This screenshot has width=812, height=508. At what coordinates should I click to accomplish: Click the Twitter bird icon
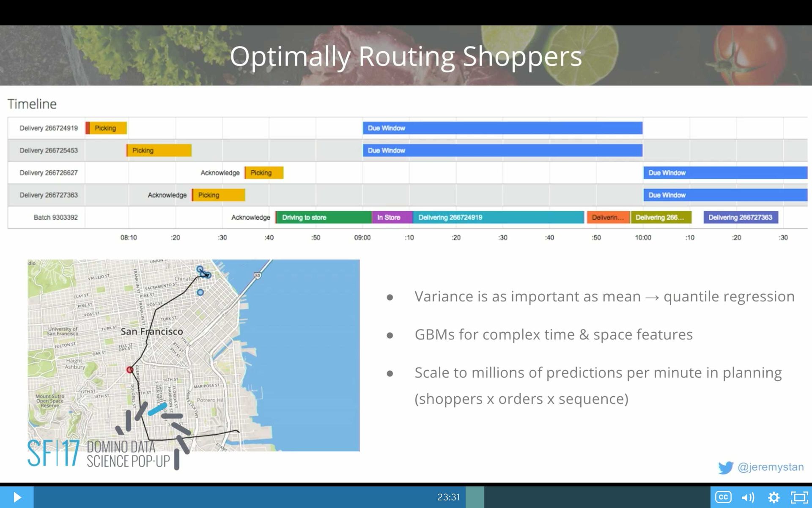click(x=726, y=467)
